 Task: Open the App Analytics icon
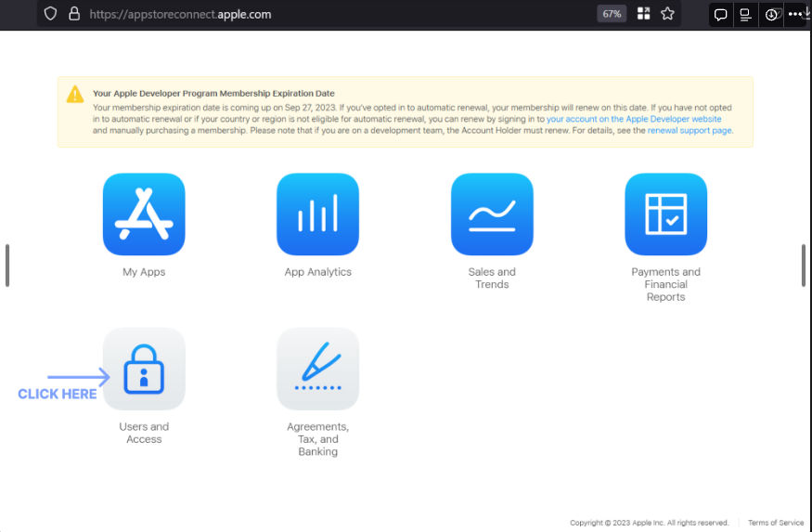point(318,214)
